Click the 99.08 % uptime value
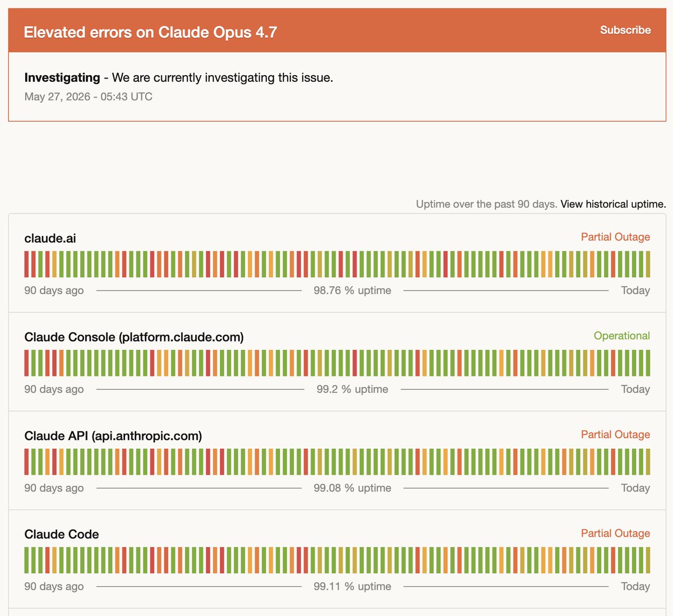 (x=352, y=488)
